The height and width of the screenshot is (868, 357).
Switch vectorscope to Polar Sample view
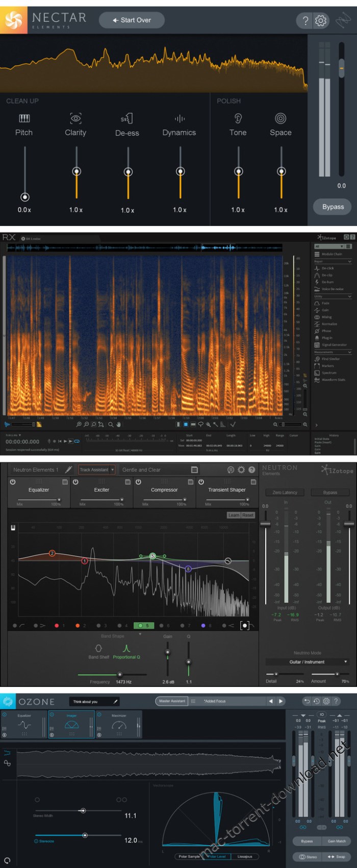click(189, 856)
